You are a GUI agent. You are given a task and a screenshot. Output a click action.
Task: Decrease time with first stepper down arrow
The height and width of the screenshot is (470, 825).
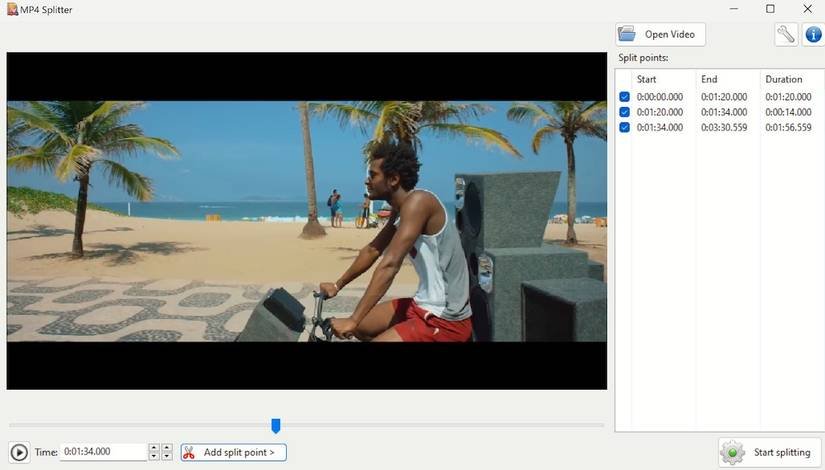click(154, 456)
